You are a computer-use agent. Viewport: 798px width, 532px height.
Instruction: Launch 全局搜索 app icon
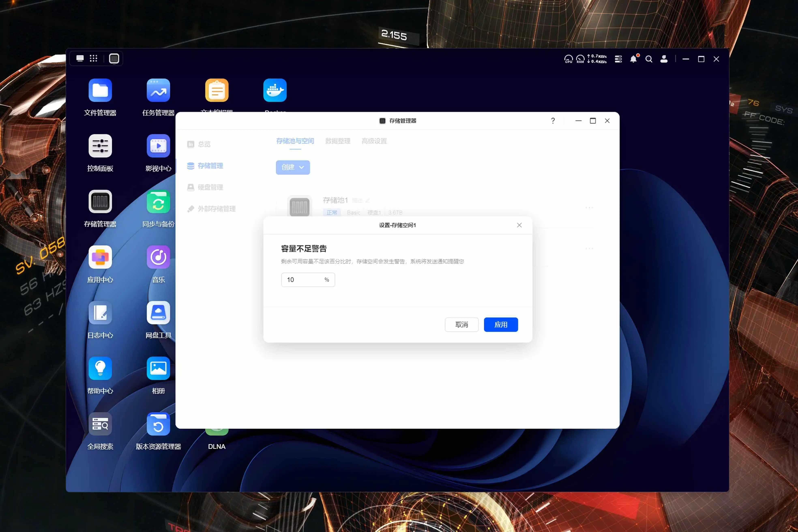(100, 424)
